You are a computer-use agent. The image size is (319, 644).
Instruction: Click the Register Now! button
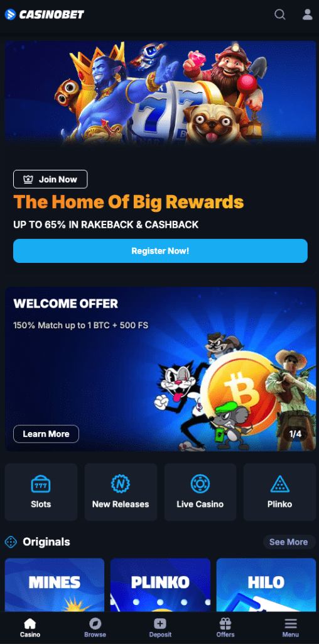[x=160, y=251]
